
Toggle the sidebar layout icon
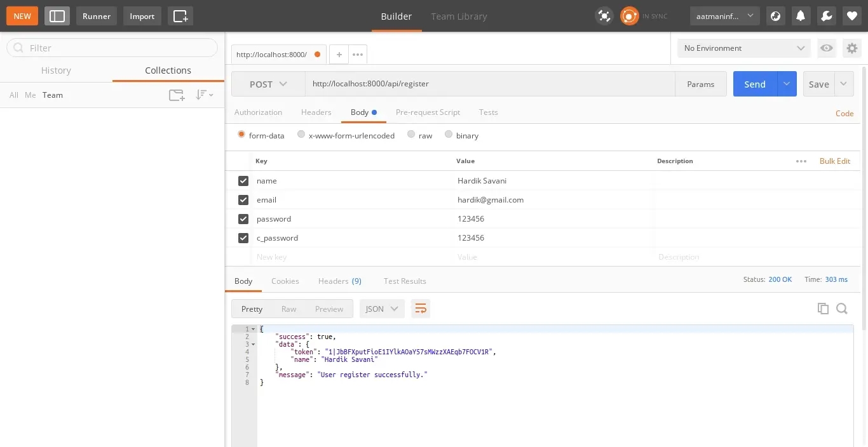click(57, 16)
